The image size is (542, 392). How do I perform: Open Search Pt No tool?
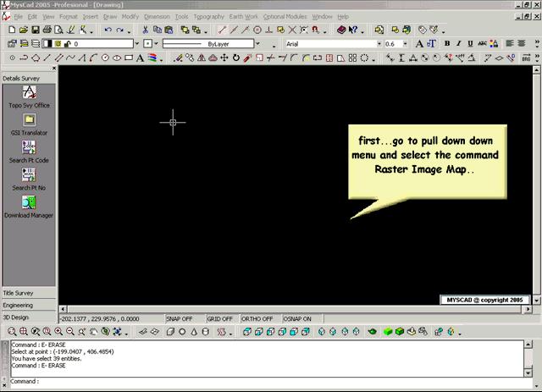(x=29, y=175)
